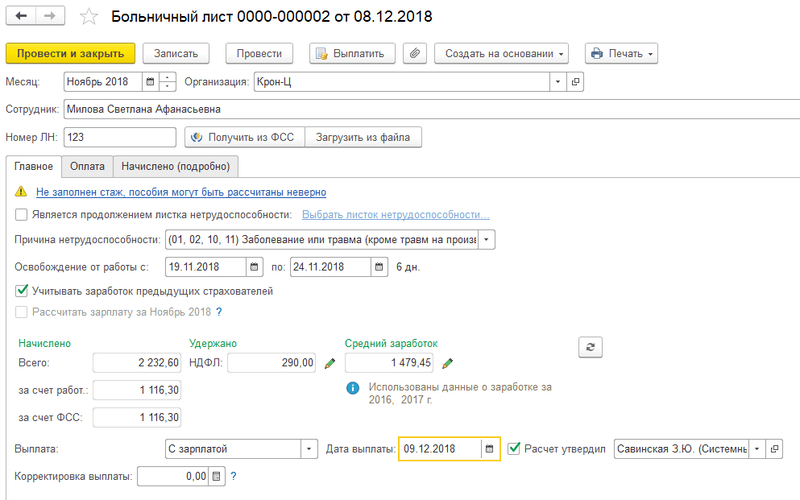Click the paperclip attachments icon
800x500 pixels.
click(x=415, y=53)
